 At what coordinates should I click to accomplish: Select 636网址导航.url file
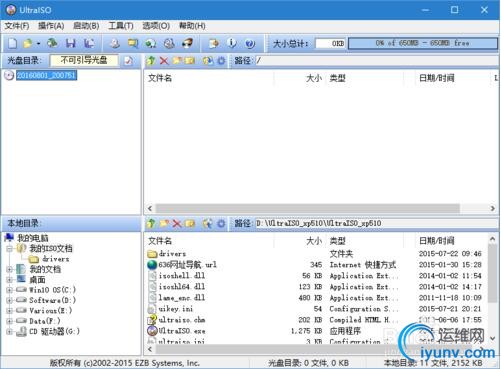click(x=182, y=265)
